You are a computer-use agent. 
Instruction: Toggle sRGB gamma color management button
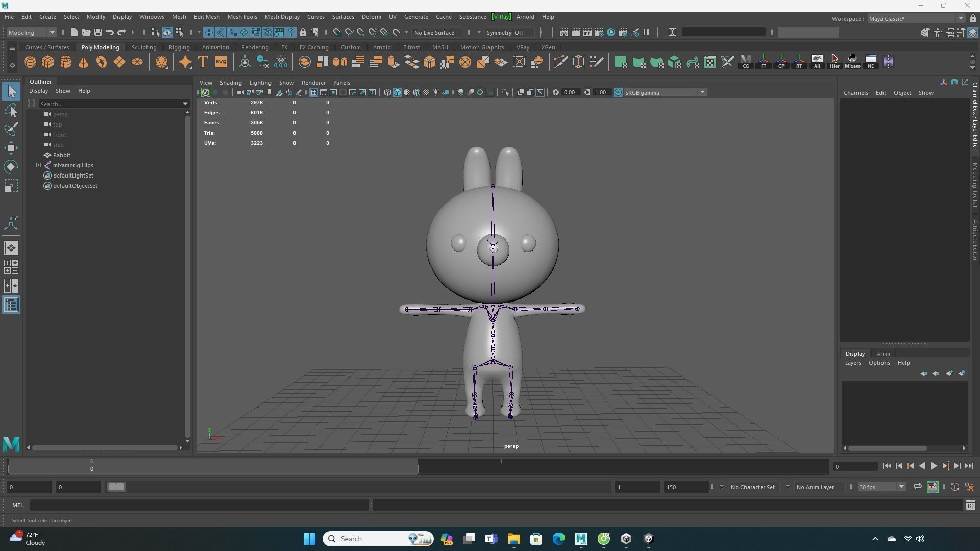(x=618, y=92)
